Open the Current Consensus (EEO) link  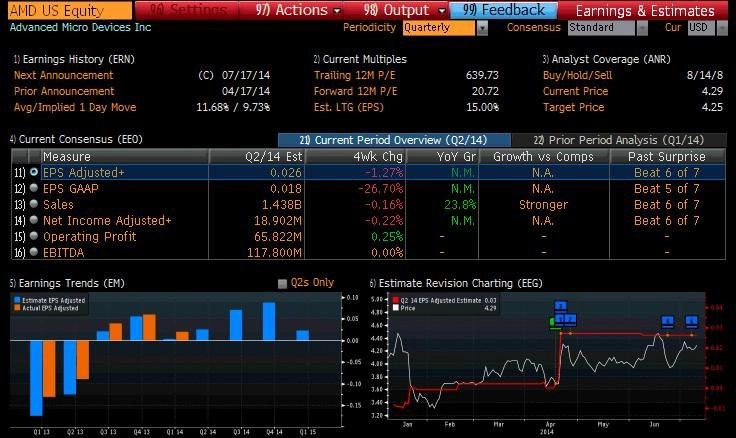click(76, 139)
